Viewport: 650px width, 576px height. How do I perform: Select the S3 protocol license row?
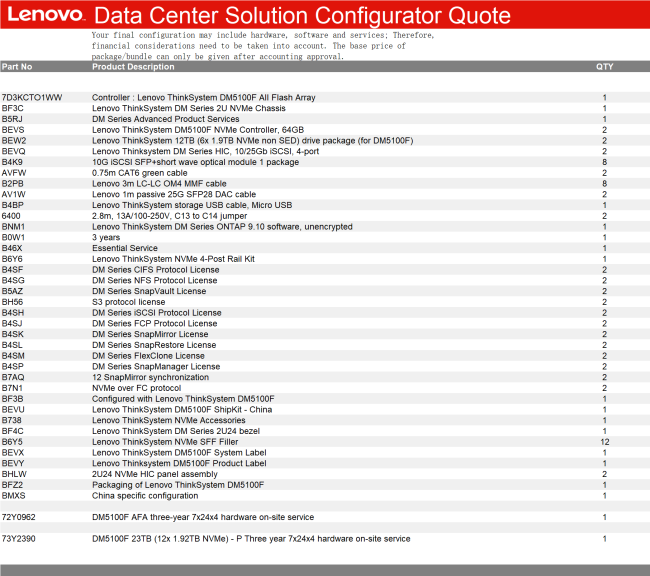point(129,302)
